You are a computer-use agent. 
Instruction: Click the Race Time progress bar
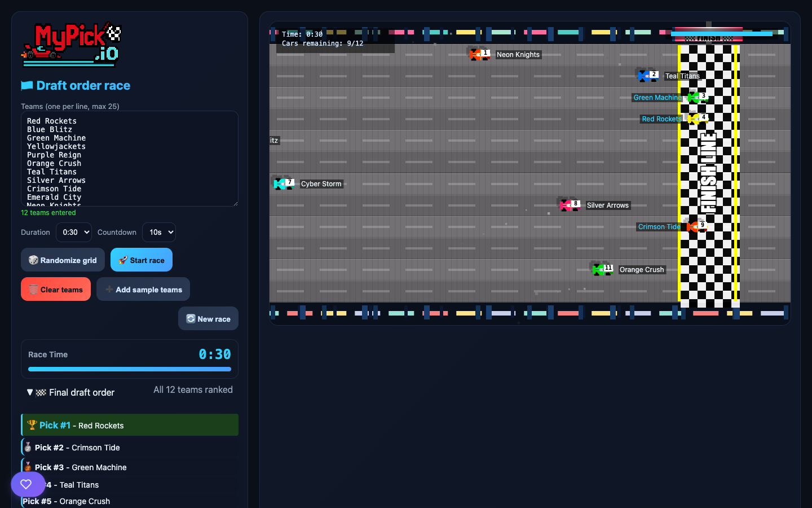[129, 369]
